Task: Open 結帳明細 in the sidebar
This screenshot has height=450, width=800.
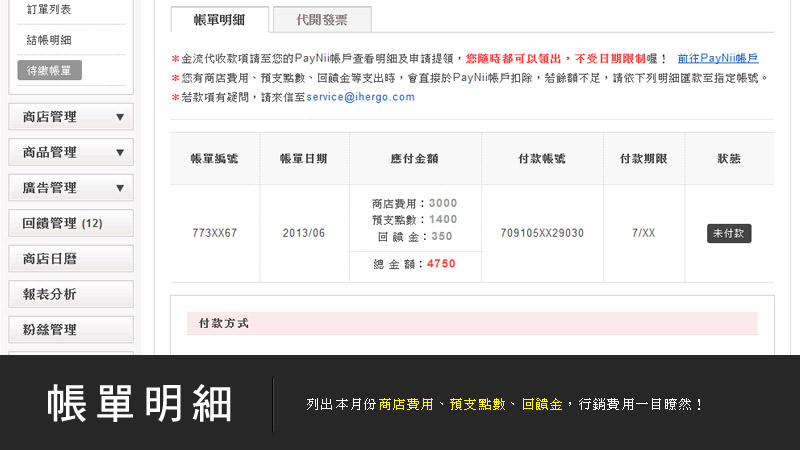Action: (49, 41)
